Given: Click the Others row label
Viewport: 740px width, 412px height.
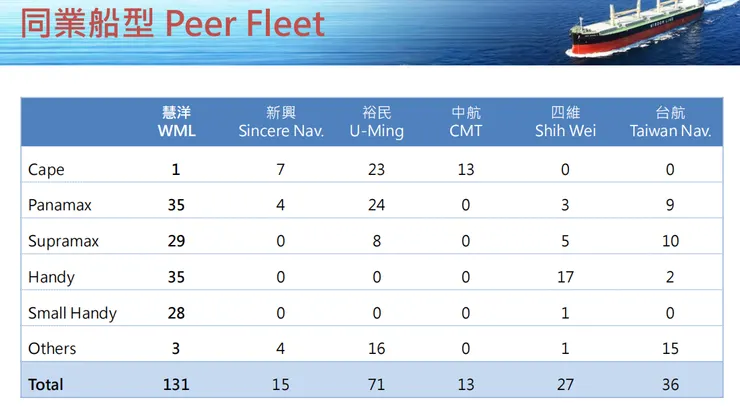Looking at the screenshot, I should [52, 349].
